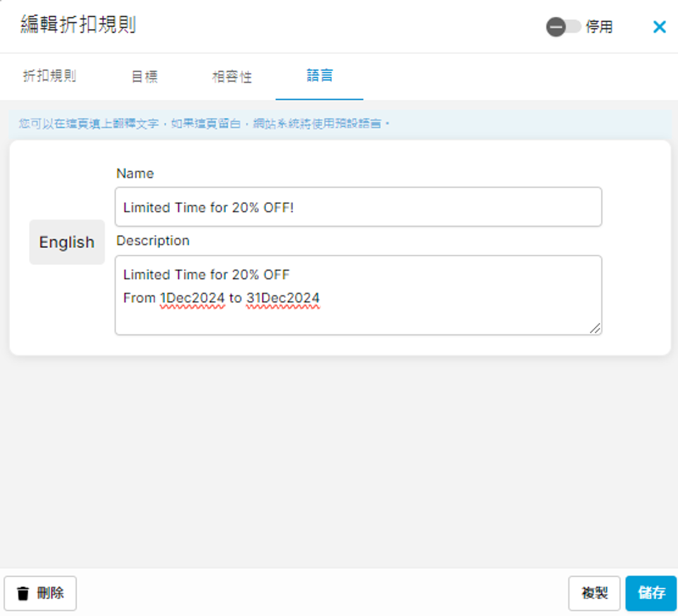The height and width of the screenshot is (616, 678).
Task: Click the underlined word 1Dec2024
Action: click(x=193, y=298)
